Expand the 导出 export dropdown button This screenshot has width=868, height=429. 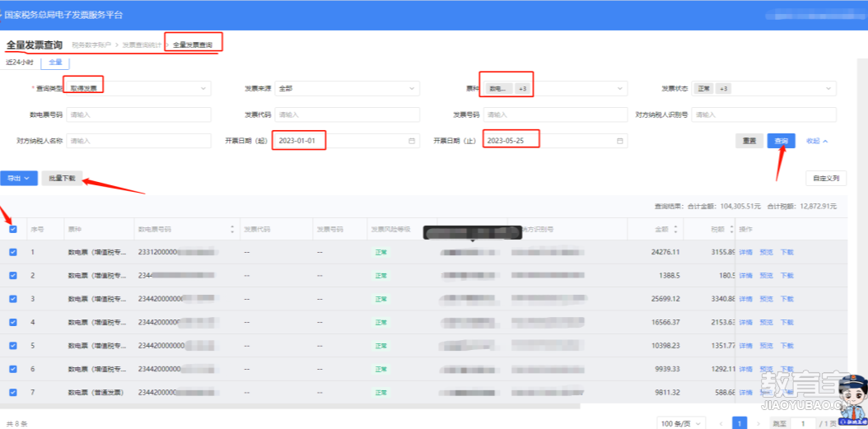click(x=18, y=178)
